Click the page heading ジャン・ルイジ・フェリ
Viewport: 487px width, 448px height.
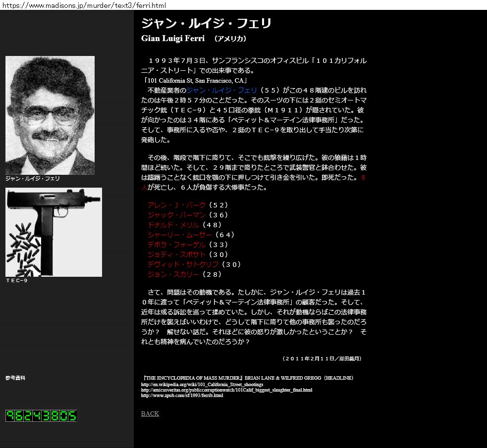pyautogui.click(x=206, y=24)
